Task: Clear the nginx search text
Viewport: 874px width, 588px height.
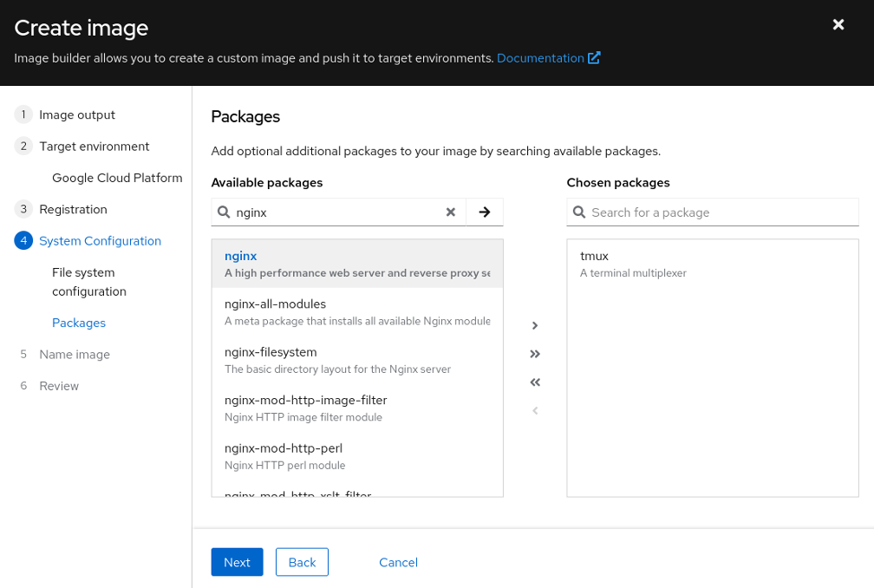Action: click(450, 212)
